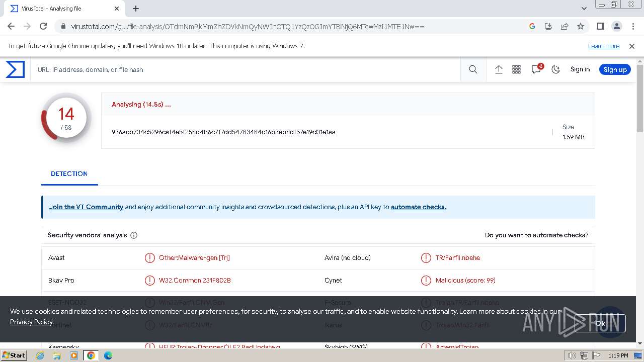This screenshot has width=644, height=362.
Task: Click Do you want to automate checks?
Action: pos(536,235)
